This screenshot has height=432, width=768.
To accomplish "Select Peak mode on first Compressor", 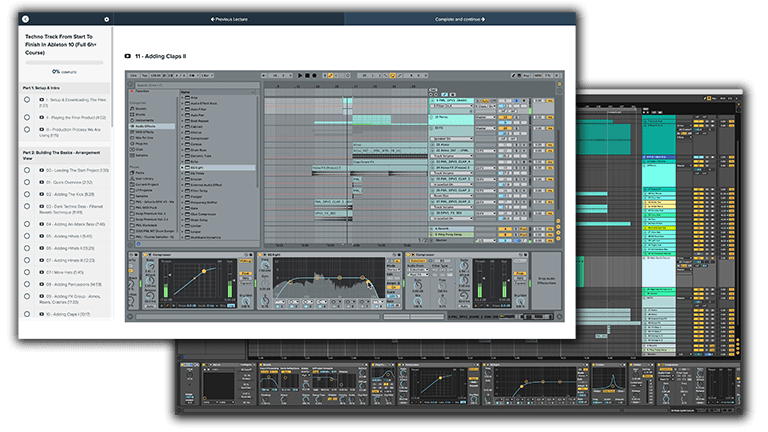I will [x=246, y=274].
